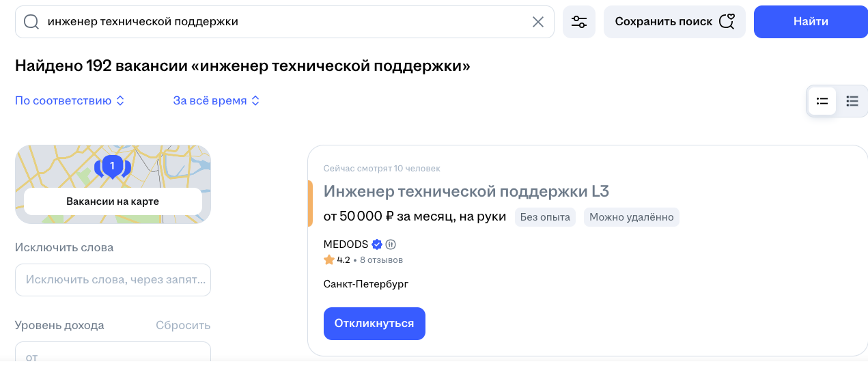Click the Найти button
Image resolution: width=868 pixels, height=366 pixels.
point(811,22)
